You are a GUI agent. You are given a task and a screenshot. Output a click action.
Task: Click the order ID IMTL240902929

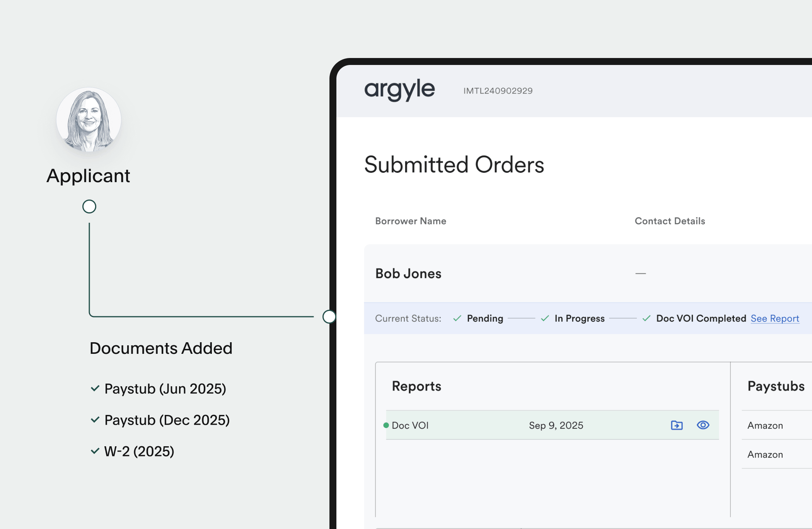click(x=498, y=91)
